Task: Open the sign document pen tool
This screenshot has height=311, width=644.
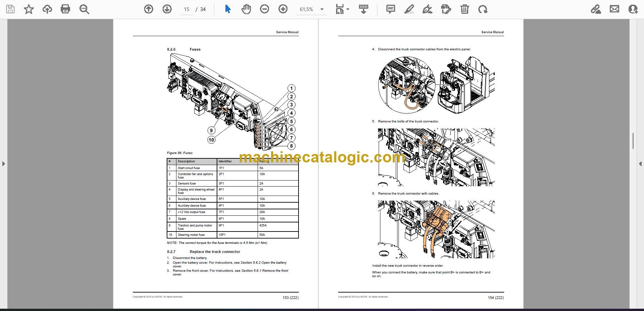Action: 427,9
